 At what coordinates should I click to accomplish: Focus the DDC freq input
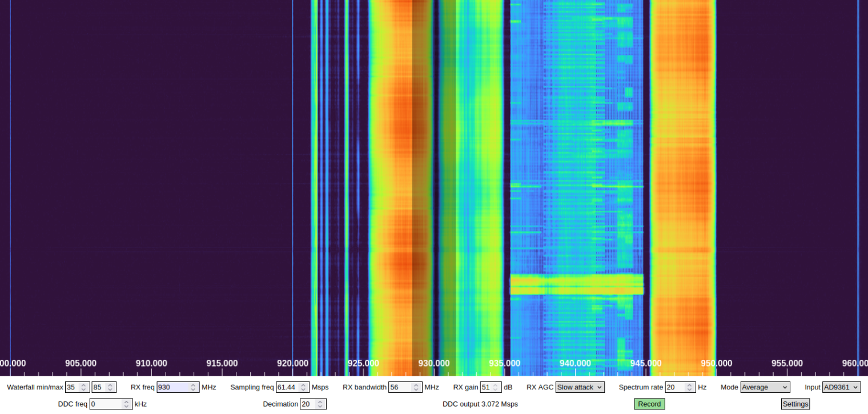click(x=106, y=404)
